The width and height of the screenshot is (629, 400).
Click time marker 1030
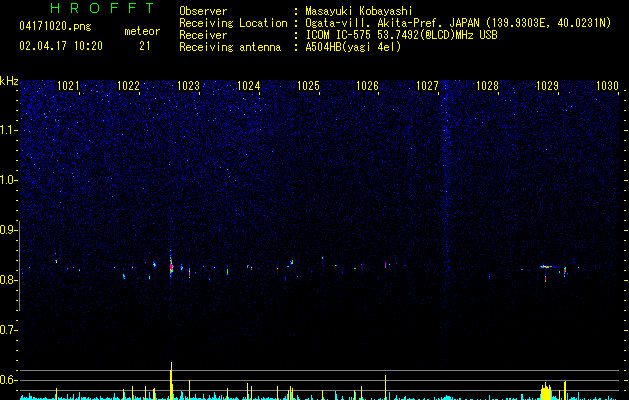(x=607, y=86)
